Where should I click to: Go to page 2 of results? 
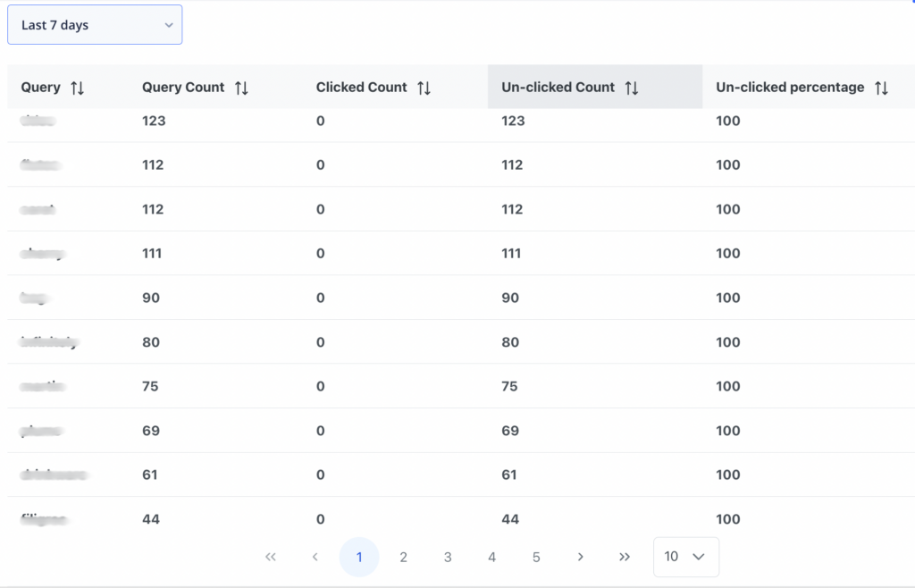403,557
